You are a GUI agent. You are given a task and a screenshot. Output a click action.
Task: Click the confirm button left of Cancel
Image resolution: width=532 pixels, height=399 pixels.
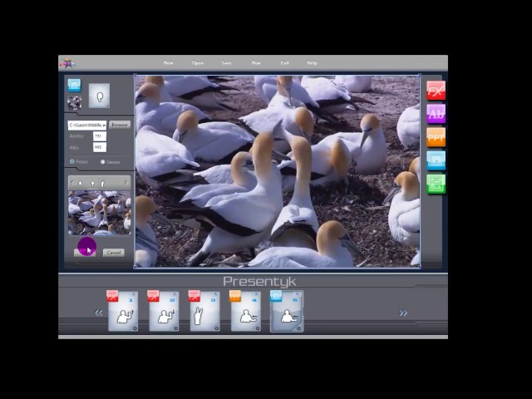coord(85,253)
